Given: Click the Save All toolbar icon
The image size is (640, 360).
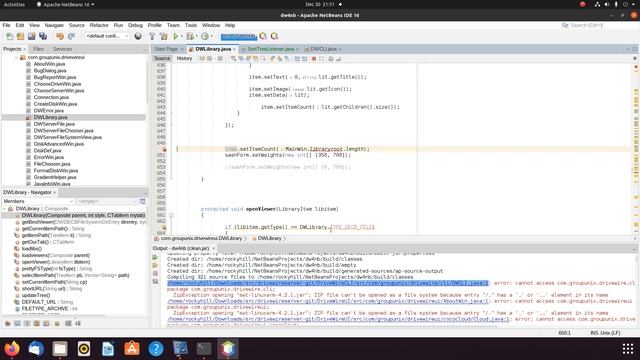Looking at the screenshot, I should (x=43, y=36).
